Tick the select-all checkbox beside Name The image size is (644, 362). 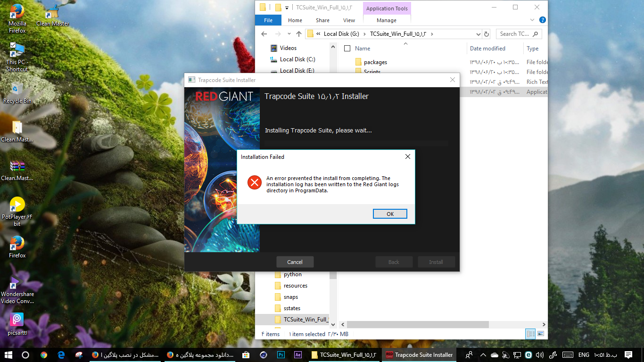pos(347,48)
